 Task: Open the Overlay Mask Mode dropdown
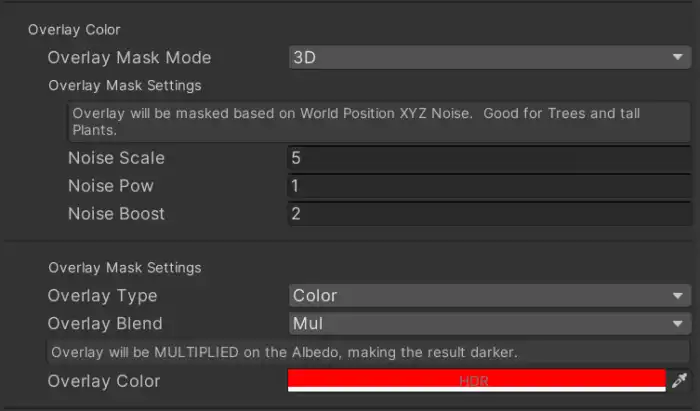[488, 58]
